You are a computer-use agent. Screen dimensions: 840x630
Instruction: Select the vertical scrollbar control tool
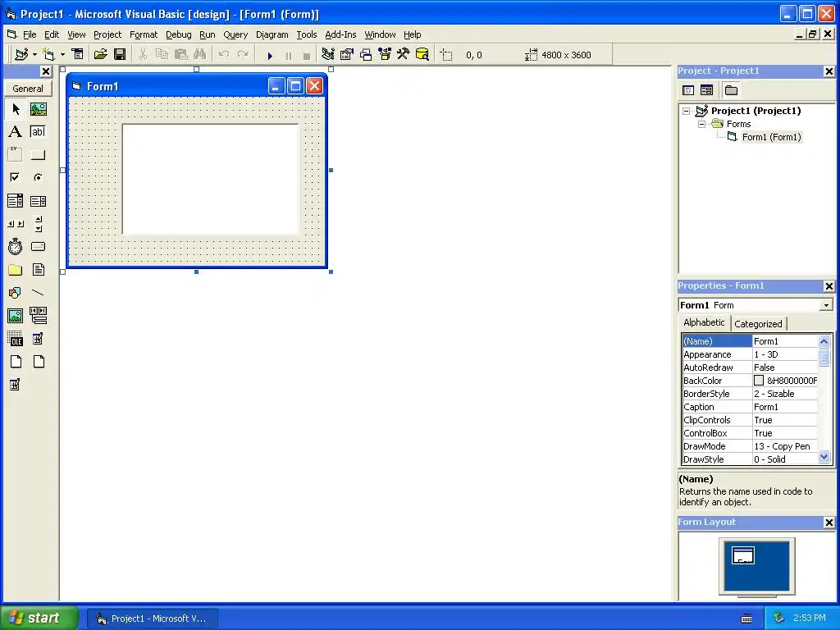(38, 224)
